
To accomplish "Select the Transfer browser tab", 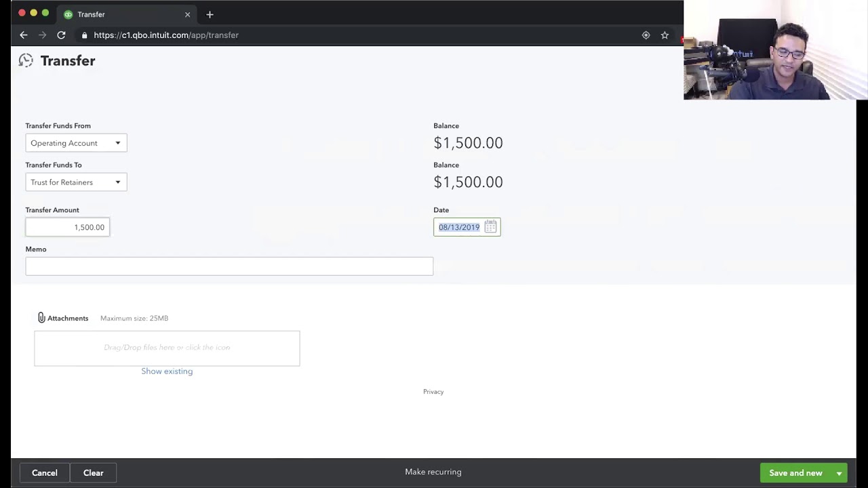I will click(127, 14).
